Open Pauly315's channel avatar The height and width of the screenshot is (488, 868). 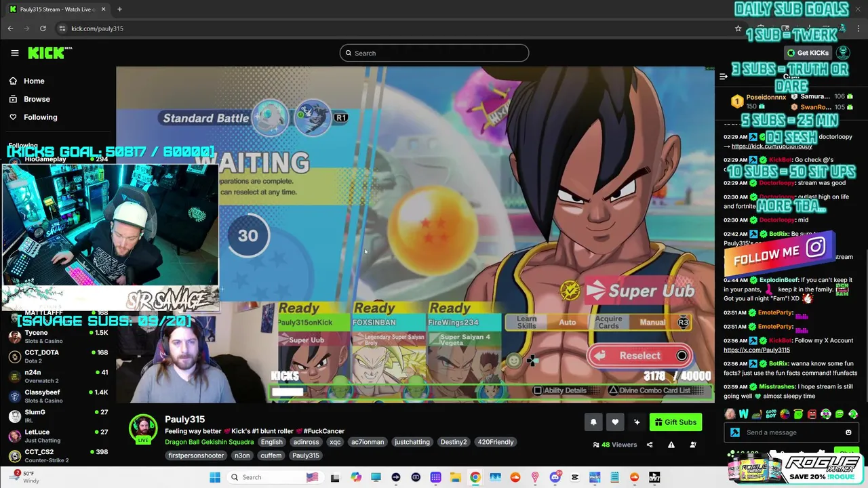[x=143, y=428]
